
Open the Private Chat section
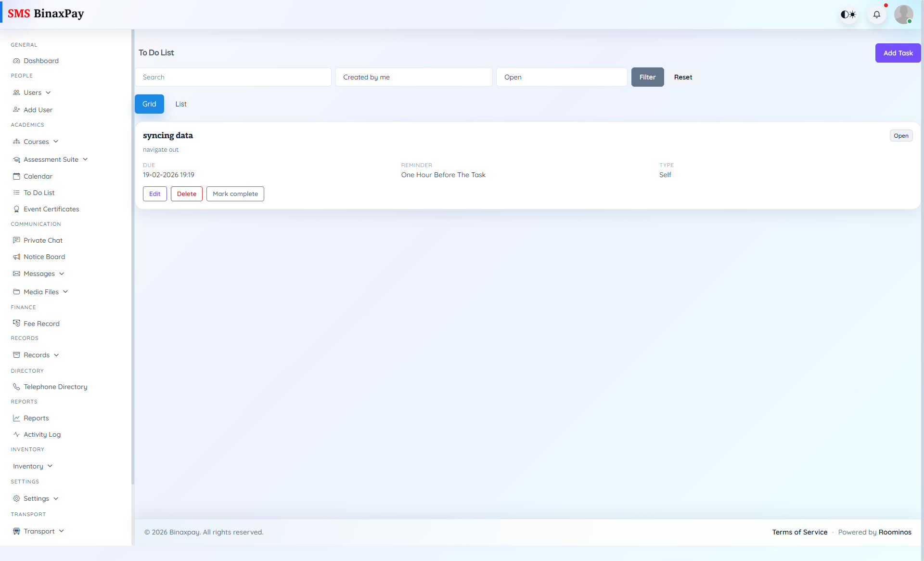[43, 240]
